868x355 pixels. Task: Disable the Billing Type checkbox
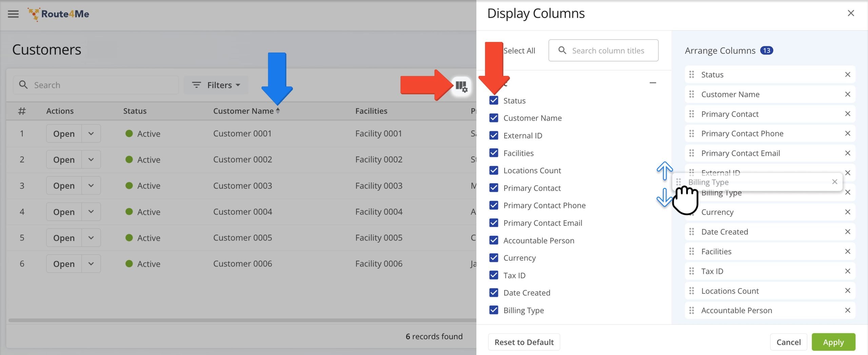(494, 310)
